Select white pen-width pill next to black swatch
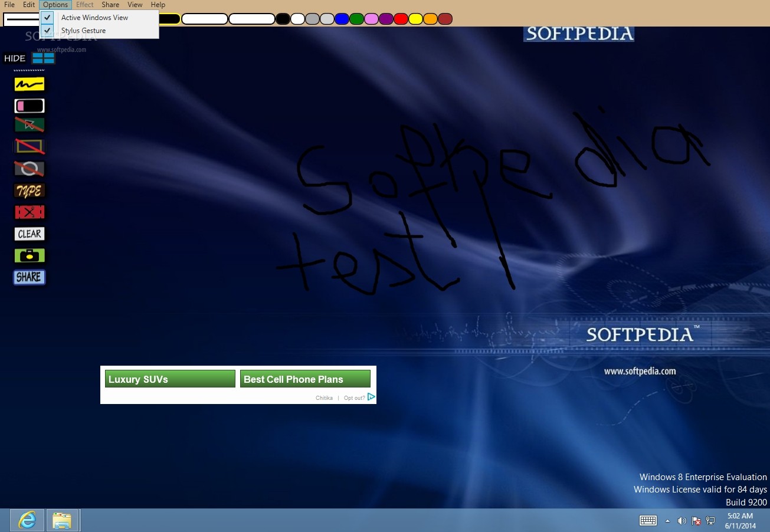 [252, 19]
